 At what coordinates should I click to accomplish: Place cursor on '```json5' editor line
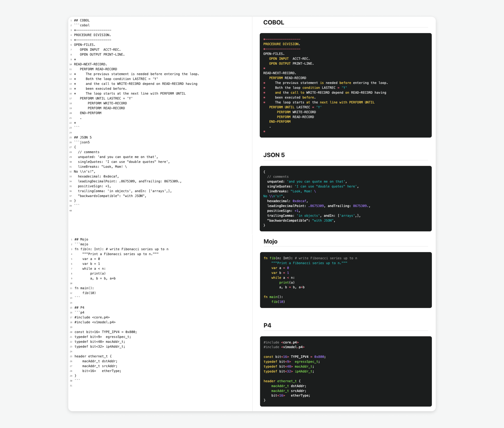(82, 142)
